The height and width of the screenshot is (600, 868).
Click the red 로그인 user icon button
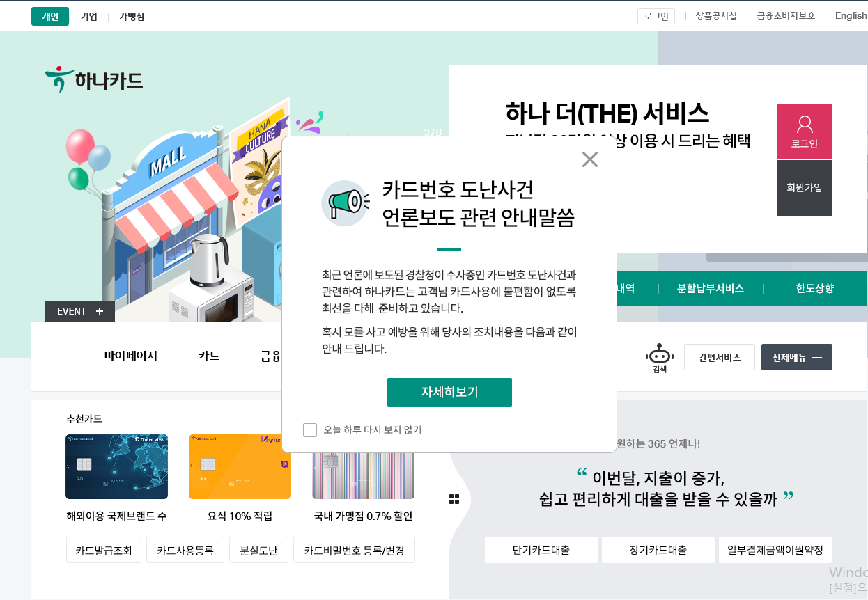[805, 132]
